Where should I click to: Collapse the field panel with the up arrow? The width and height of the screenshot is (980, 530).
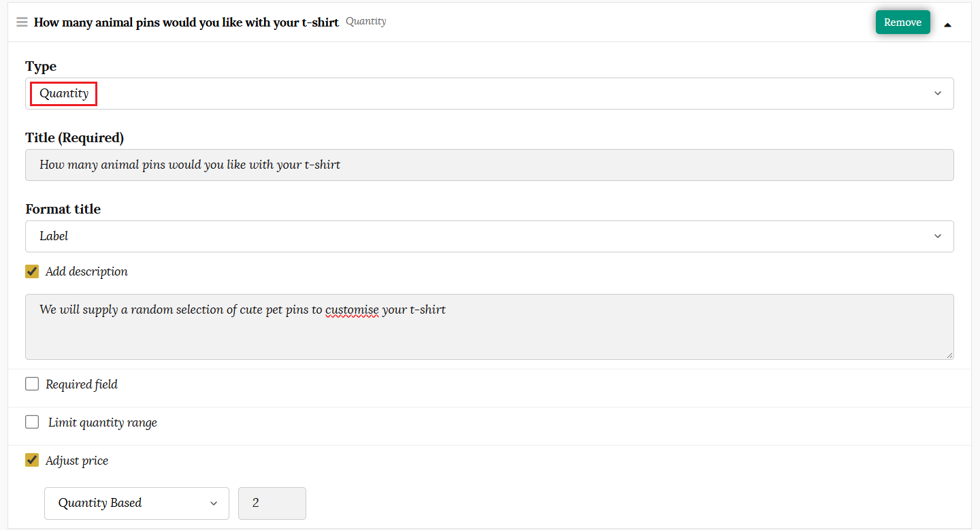tap(947, 24)
